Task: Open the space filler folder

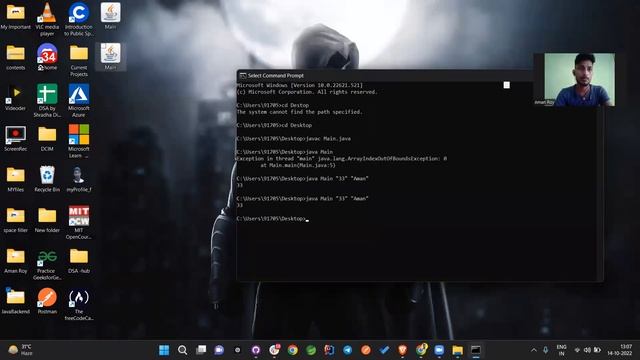Action: [16, 220]
